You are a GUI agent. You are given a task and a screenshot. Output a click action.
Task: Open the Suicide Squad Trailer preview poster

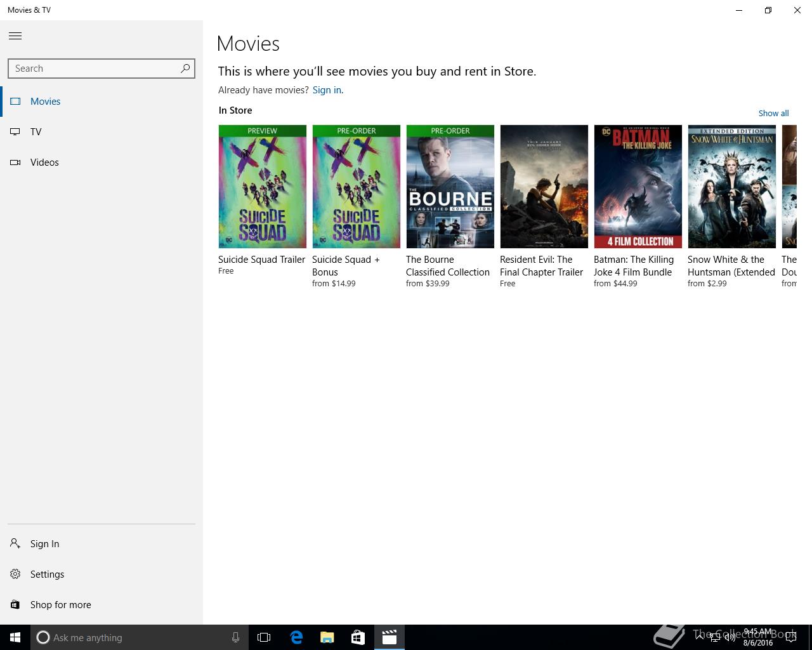click(x=263, y=187)
